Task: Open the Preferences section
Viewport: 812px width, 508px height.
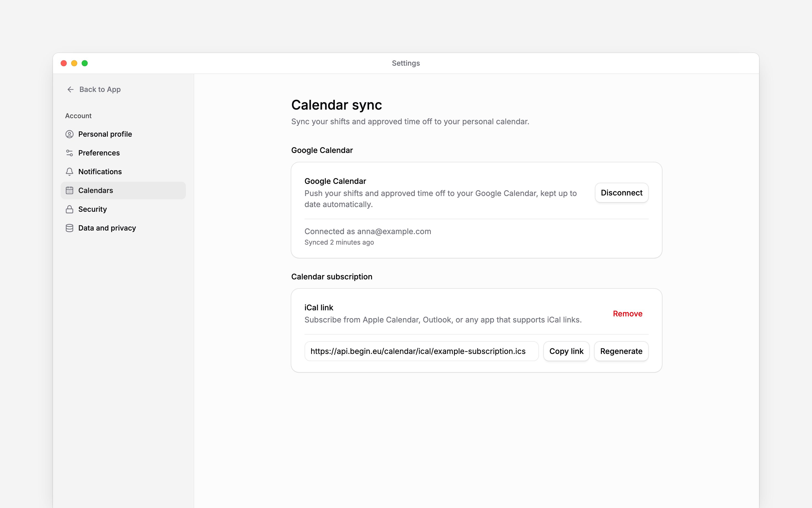Action: pos(123,153)
